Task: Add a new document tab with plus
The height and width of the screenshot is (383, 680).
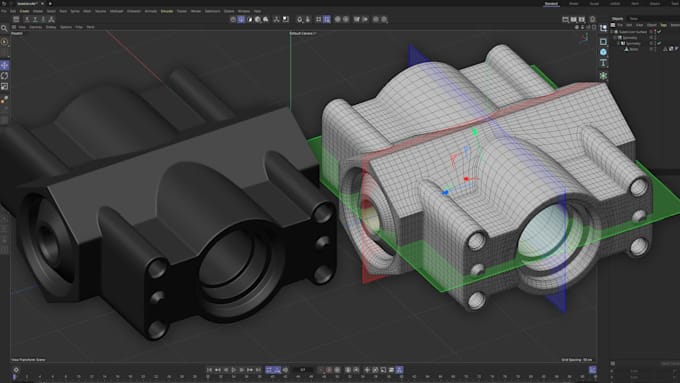Action: (x=50, y=4)
